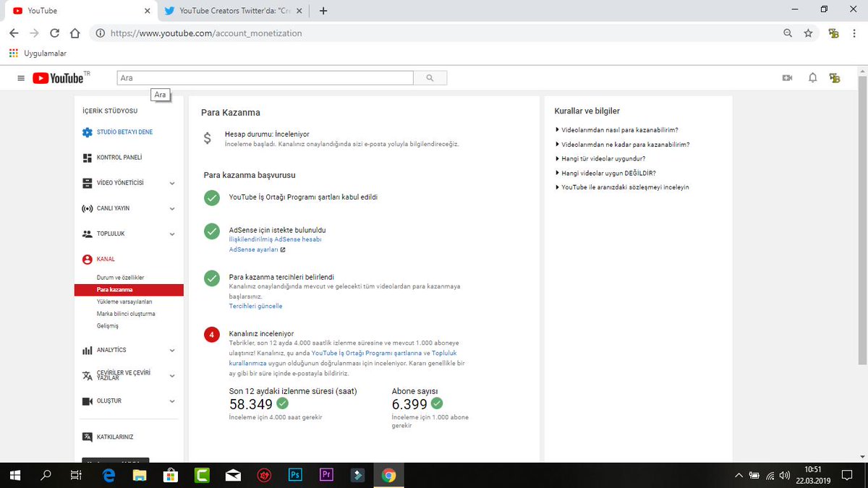Image resolution: width=868 pixels, height=488 pixels.
Task: Select Gelişmiş under Kanal
Action: [x=107, y=326]
